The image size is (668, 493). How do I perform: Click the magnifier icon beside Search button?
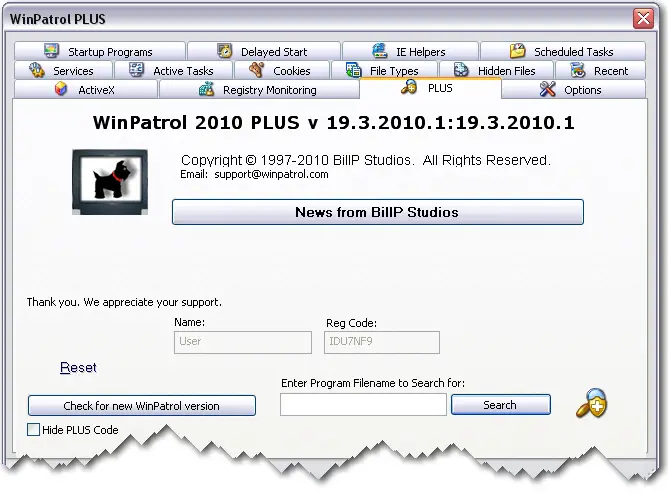[x=592, y=403]
